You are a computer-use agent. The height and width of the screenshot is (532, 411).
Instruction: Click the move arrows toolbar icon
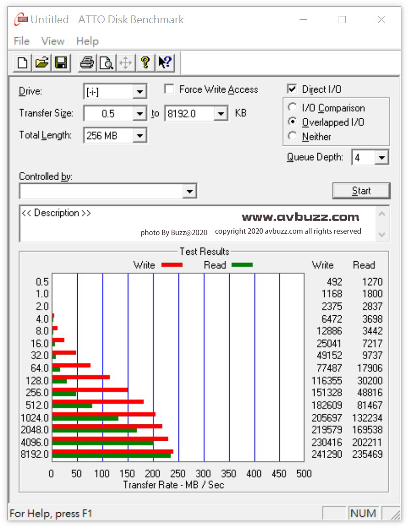[126, 63]
